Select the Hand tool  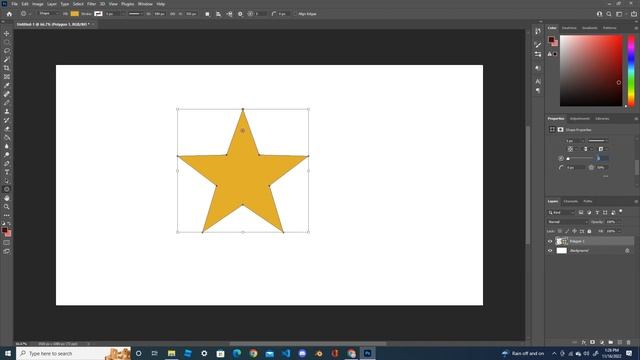pos(7,198)
